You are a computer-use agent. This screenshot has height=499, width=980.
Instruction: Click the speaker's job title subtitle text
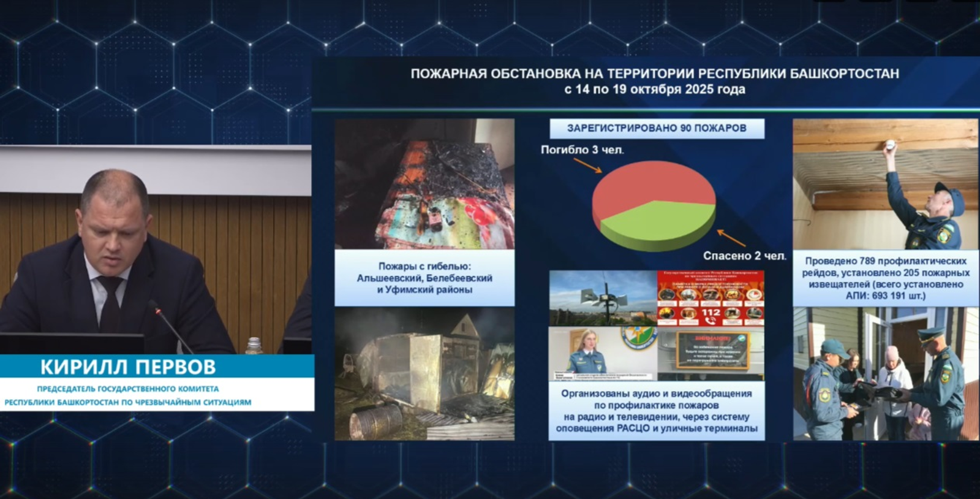click(128, 395)
